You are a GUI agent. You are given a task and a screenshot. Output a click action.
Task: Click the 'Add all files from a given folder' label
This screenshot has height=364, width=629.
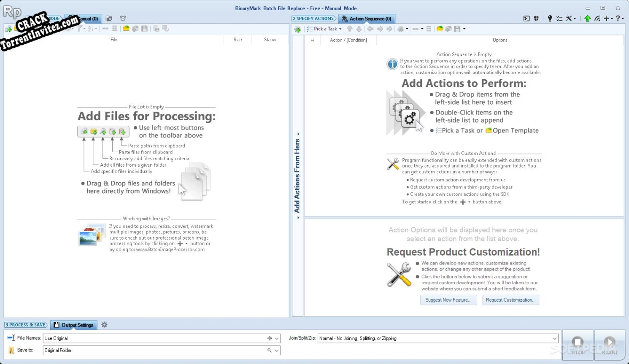(x=133, y=165)
